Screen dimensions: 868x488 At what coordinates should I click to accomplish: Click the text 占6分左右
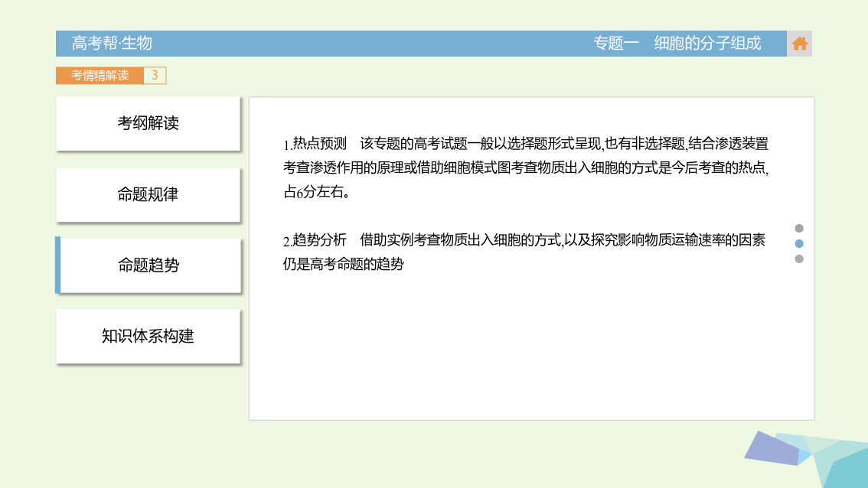(316, 192)
